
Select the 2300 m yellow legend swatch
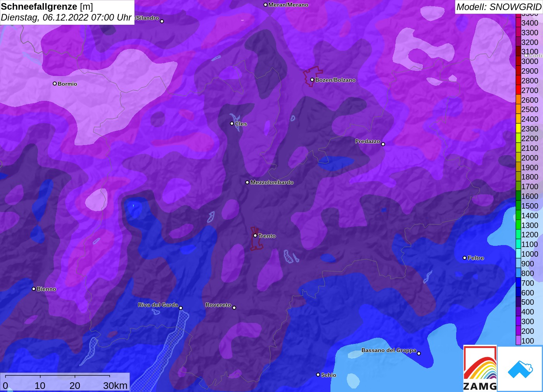(518, 129)
